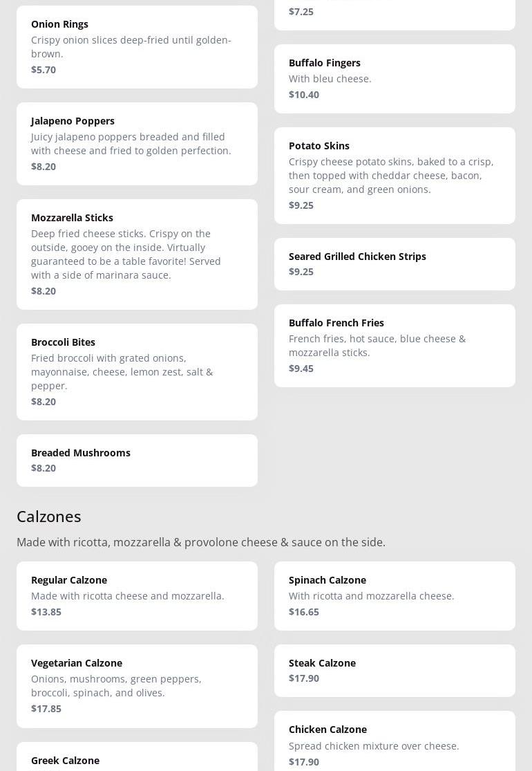This screenshot has height=771, width=532.
Task: Choose Mozzarella Sticks from appetizers
Action: pyautogui.click(x=137, y=254)
